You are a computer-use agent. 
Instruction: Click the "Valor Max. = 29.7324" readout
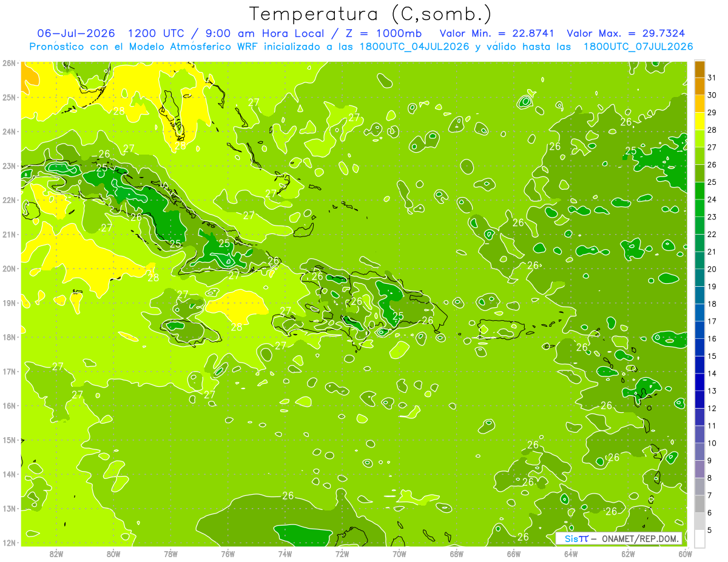click(x=627, y=33)
